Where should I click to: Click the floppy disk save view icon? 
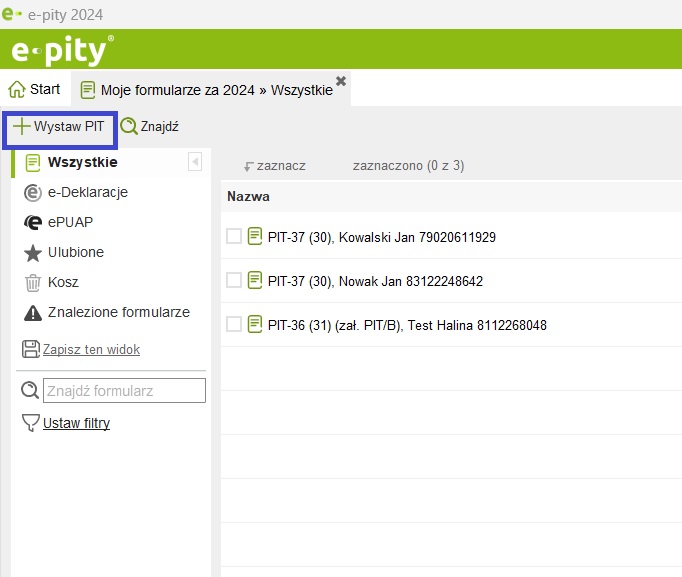click(31, 349)
